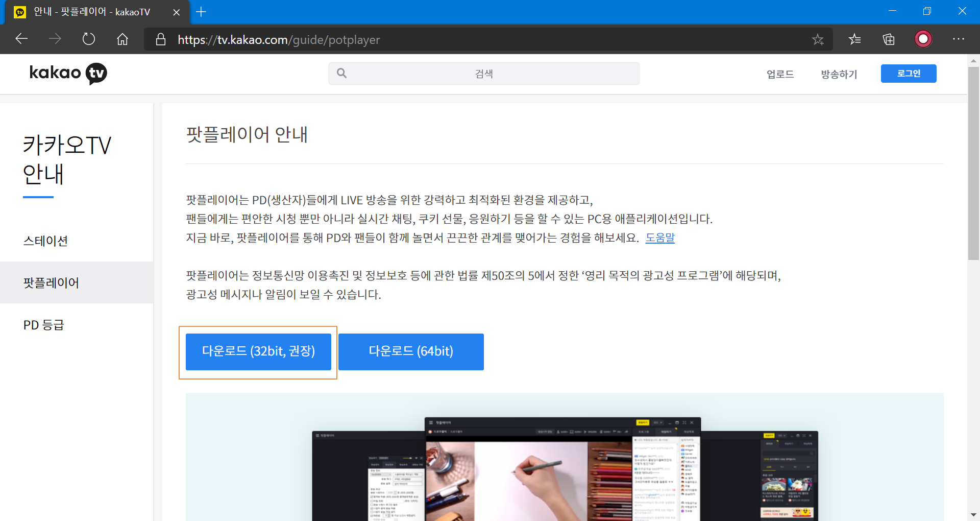Select PD 등급 in the sidebar
This screenshot has width=980, height=521.
pos(77,325)
